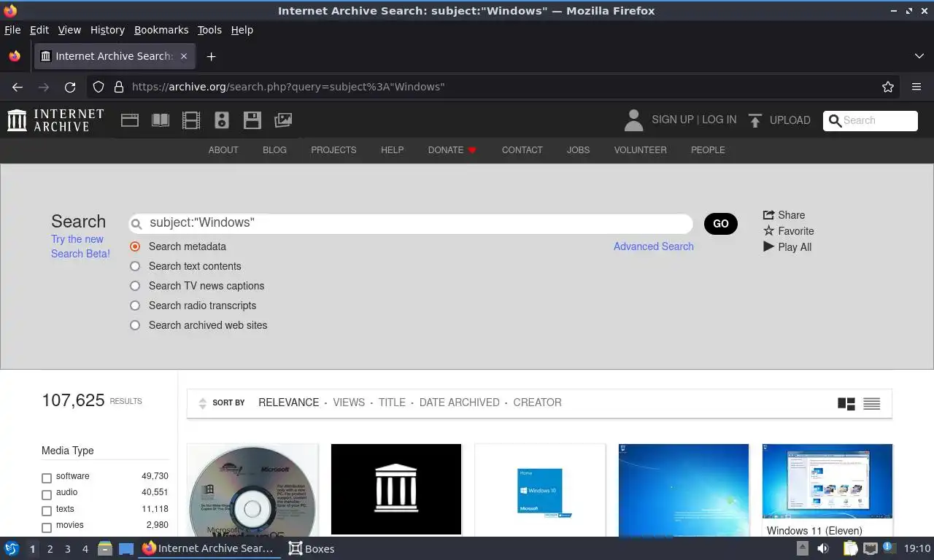Sort results by DATE ARCHIVED
Screen dimensions: 934x560
(460, 402)
